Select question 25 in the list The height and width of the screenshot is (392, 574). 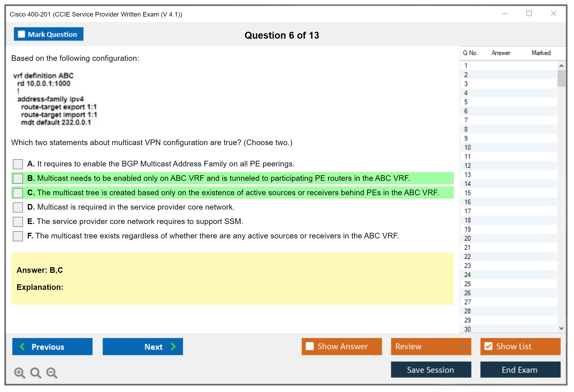click(x=467, y=284)
